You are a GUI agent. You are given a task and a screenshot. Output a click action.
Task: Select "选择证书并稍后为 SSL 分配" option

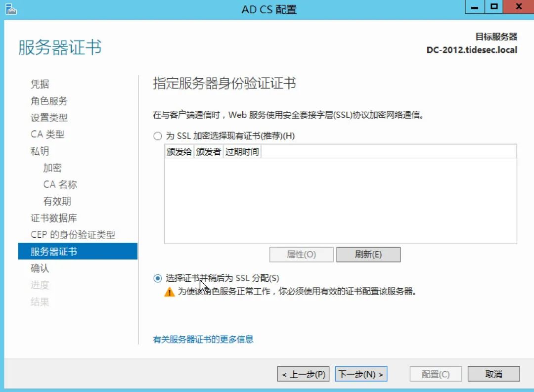158,278
